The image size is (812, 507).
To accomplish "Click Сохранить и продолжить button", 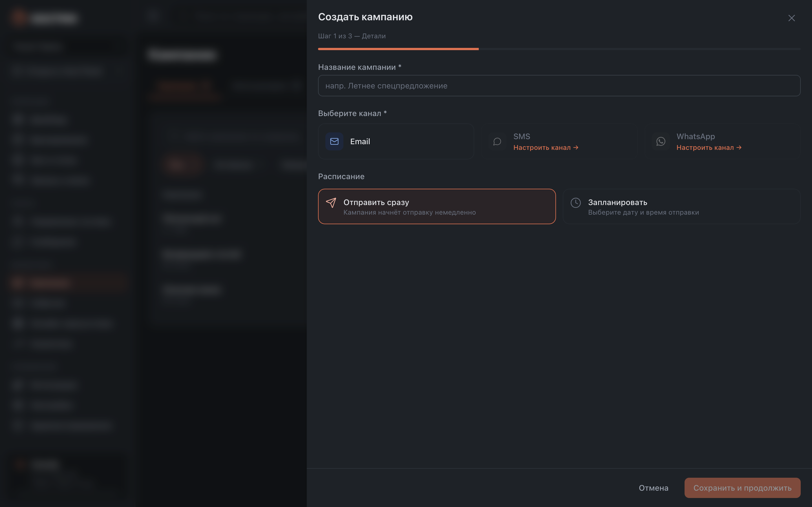I will 742,488.
